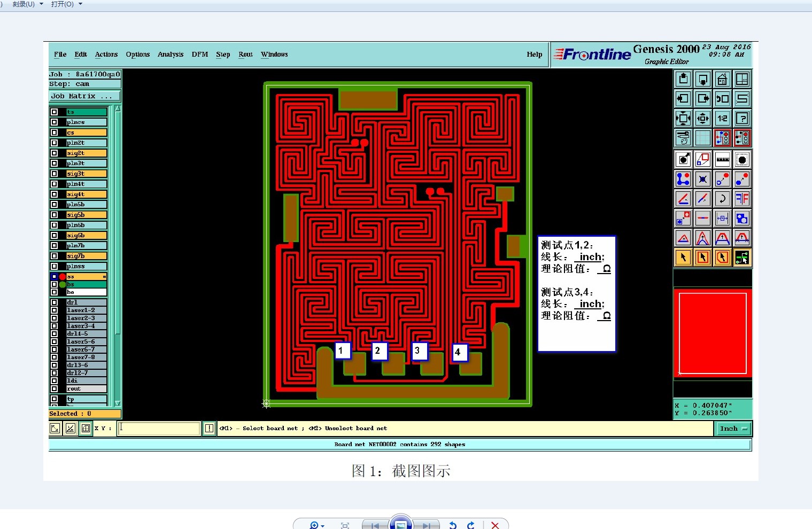The width and height of the screenshot is (812, 529).
Task: Toggle the rout layer checkbox
Action: pos(54,388)
